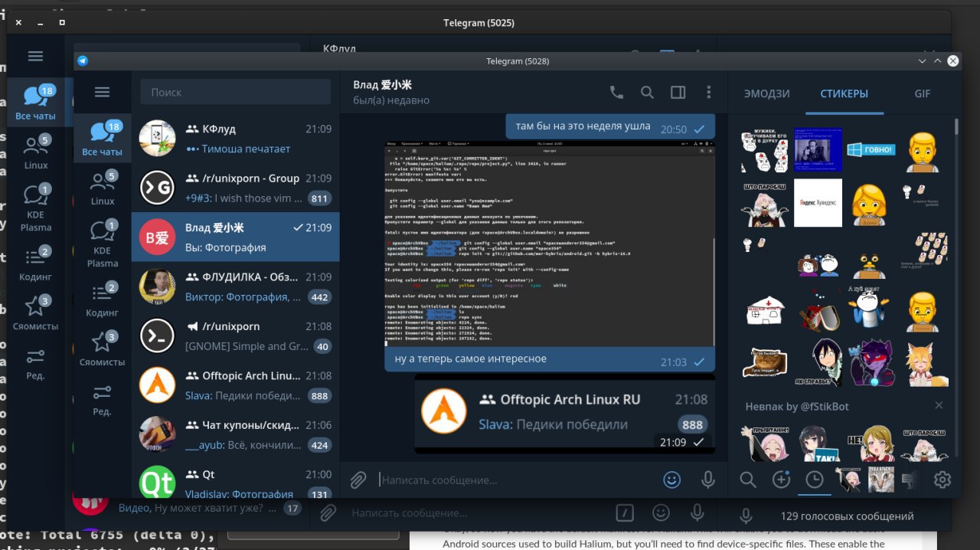Open Все чаты folder in front window
Screen dimensions: 980x550
tap(102, 138)
